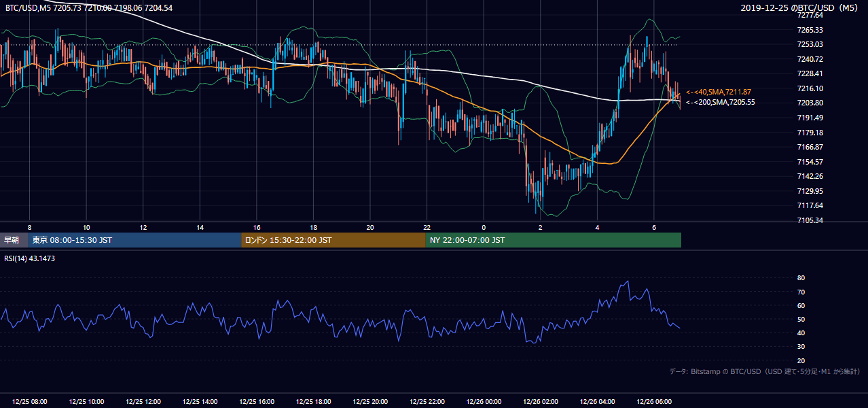Click the RSI scale value 20
868x408 pixels.
801,360
